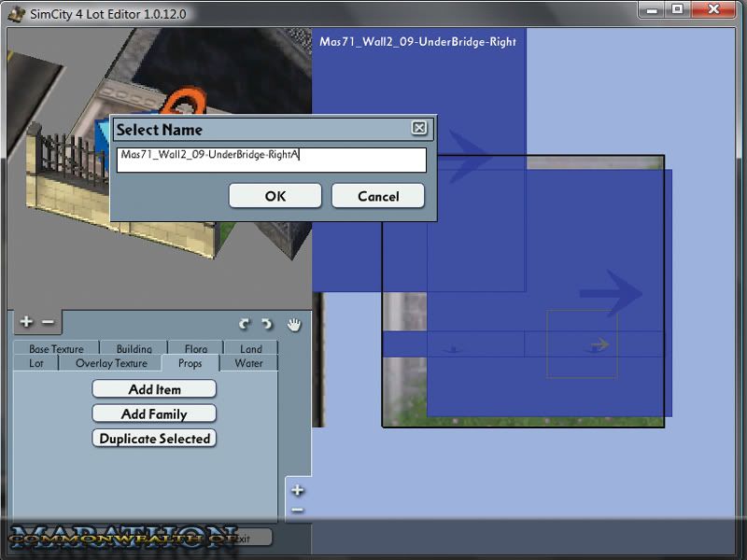Zoom in the 3D preview with plus icon
747x560 pixels.
pyautogui.click(x=27, y=322)
